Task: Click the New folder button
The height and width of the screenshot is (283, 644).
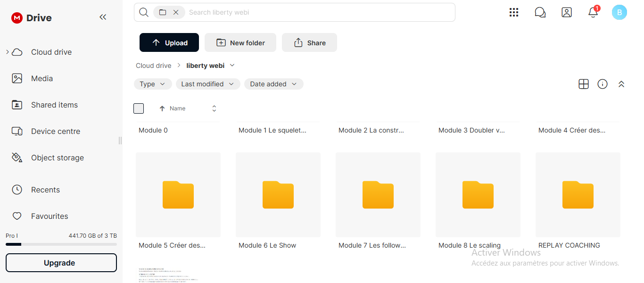Action: pos(241,42)
